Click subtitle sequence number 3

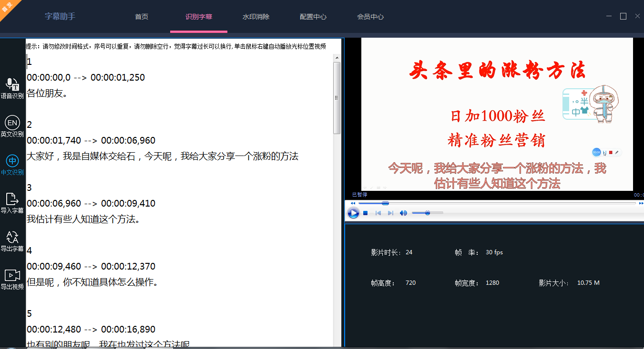pos(30,188)
